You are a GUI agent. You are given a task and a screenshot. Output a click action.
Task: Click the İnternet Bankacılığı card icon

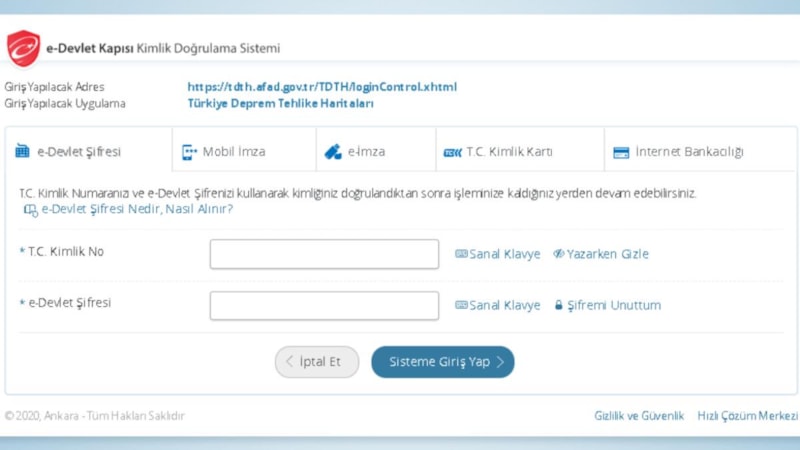620,153
